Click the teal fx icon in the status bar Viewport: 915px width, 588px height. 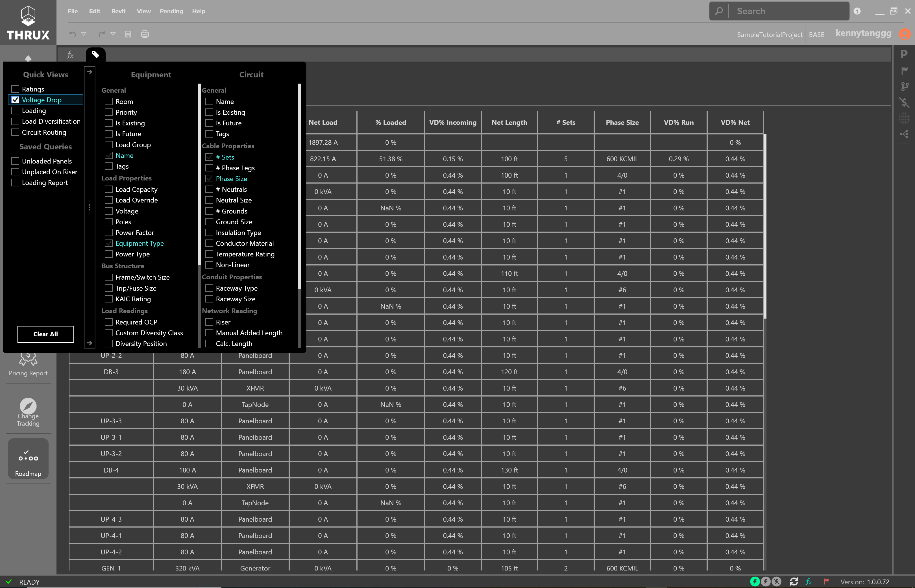click(x=809, y=582)
